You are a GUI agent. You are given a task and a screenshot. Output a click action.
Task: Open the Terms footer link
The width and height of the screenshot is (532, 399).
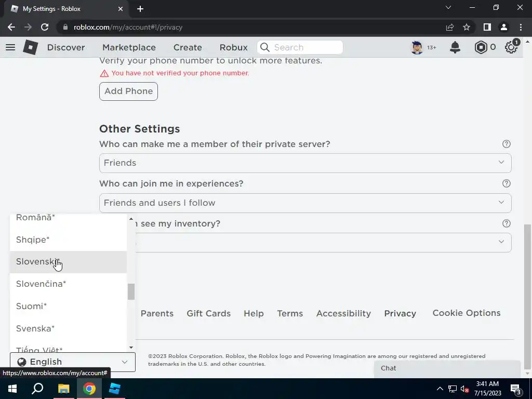290,313
